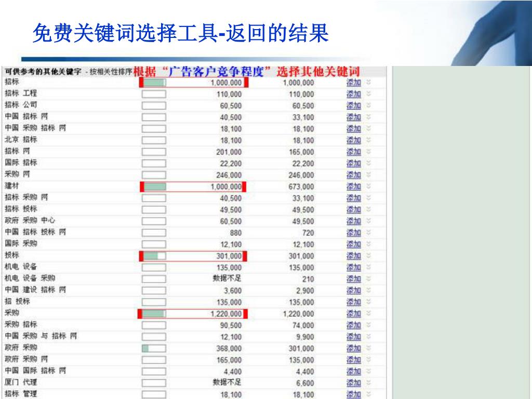The image size is (532, 399).
Task: Click the competition bar for 政府 采购
Action: point(154,349)
